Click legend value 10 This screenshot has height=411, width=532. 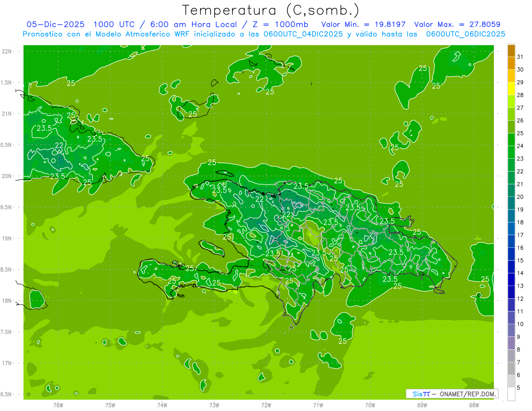(x=520, y=324)
